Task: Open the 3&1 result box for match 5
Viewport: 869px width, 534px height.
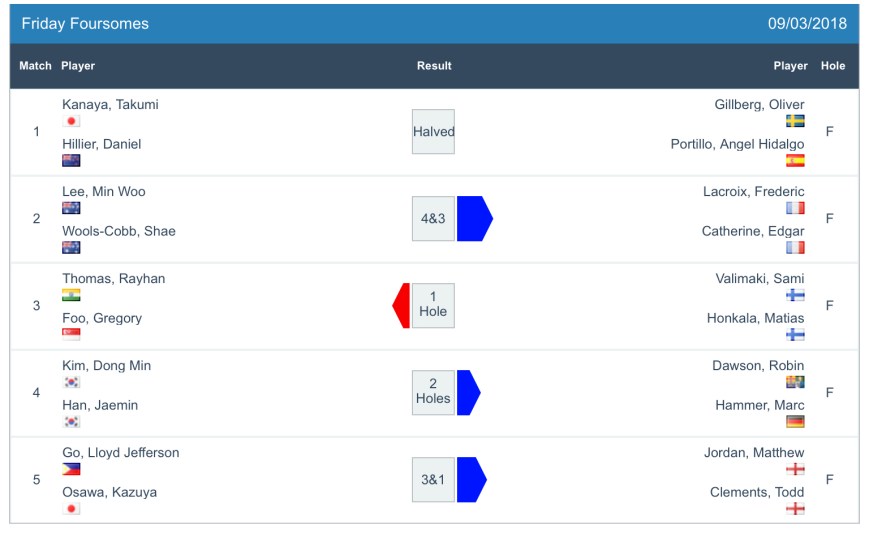Action: coord(433,479)
